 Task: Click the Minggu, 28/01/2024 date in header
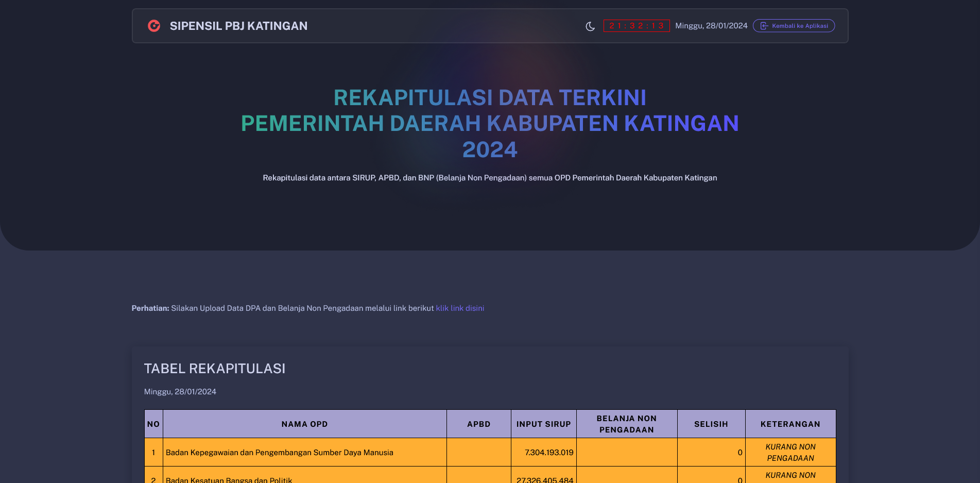coord(711,26)
